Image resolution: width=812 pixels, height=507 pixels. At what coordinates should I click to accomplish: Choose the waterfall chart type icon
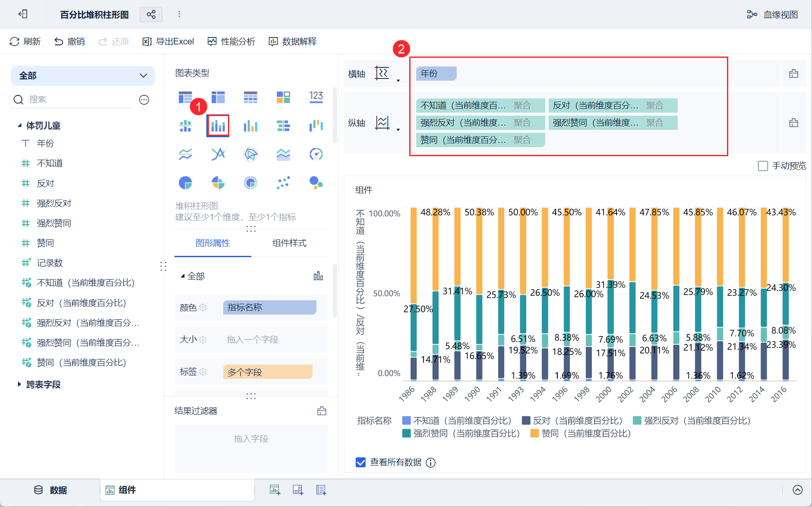[x=316, y=126]
